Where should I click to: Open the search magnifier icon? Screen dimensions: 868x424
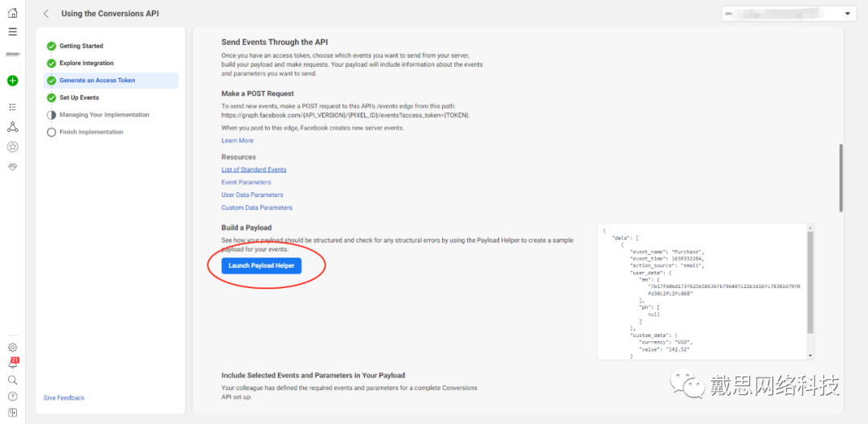coord(12,381)
